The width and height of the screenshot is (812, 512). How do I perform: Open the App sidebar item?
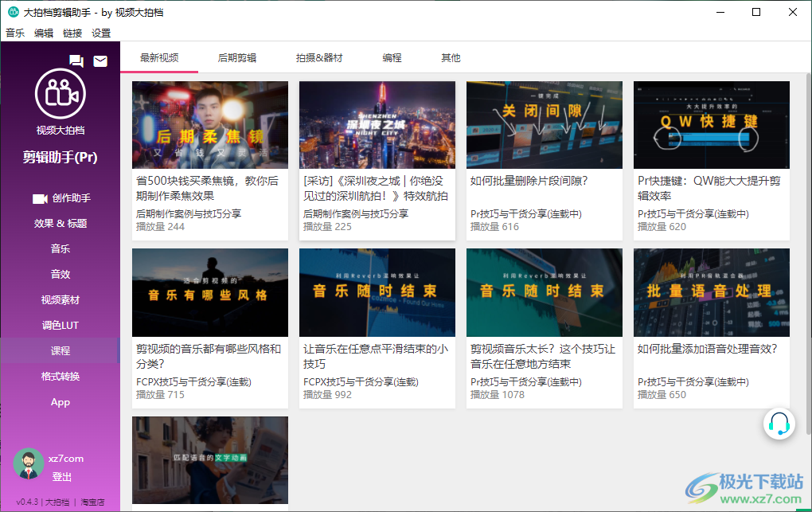coord(60,401)
